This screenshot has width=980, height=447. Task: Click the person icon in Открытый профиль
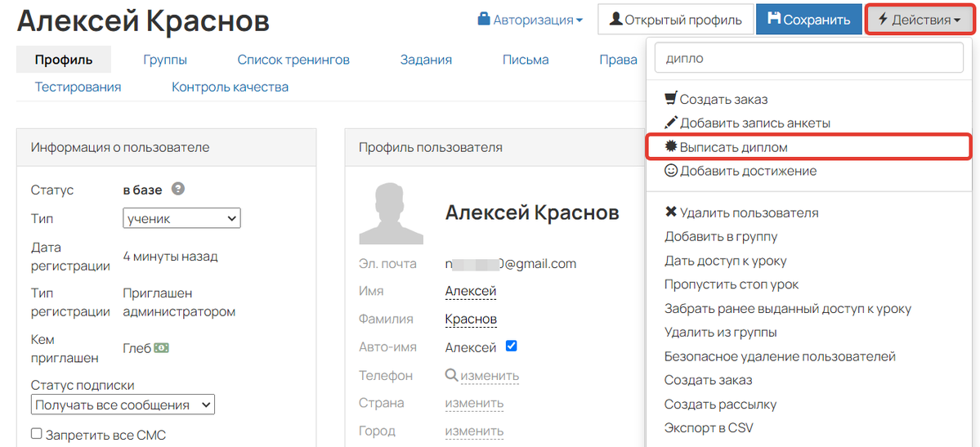[615, 20]
